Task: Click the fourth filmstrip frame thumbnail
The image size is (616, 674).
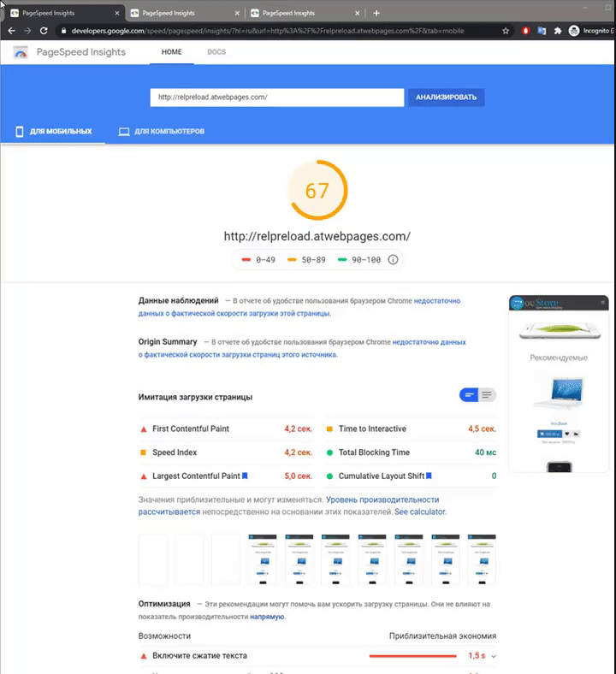Action: [262, 559]
